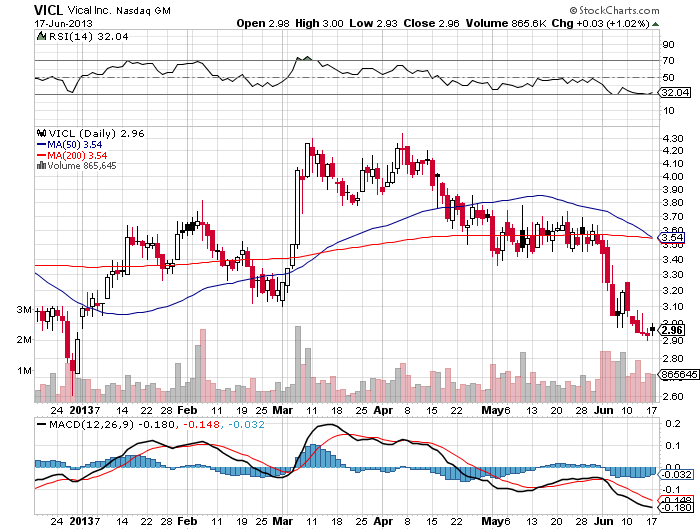Click the 865645 volume tag

click(679, 375)
